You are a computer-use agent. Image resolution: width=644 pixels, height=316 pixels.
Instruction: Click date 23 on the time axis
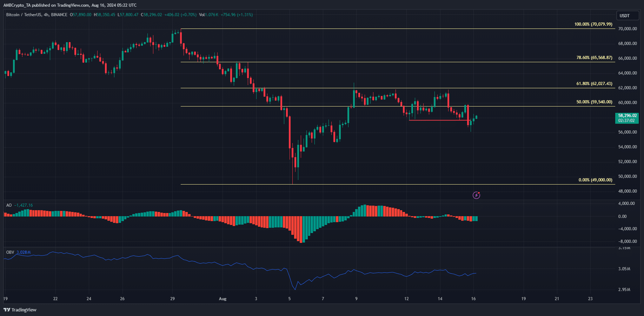click(590, 299)
